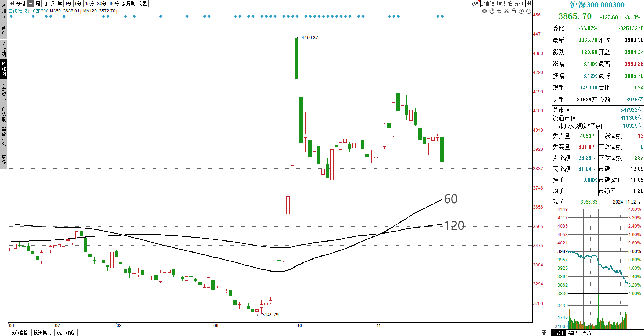The image size is (644, 336).
Task: Click the 九转 indicator button
Action: click(x=474, y=4)
